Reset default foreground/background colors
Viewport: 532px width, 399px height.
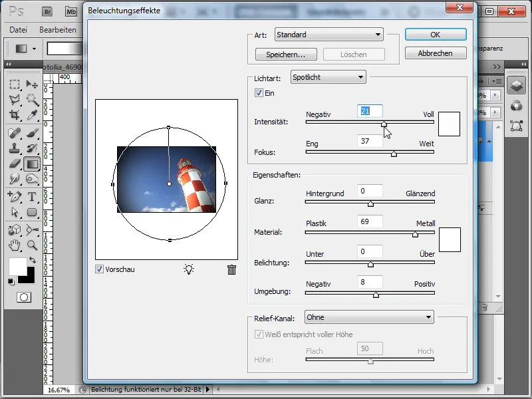(11, 281)
